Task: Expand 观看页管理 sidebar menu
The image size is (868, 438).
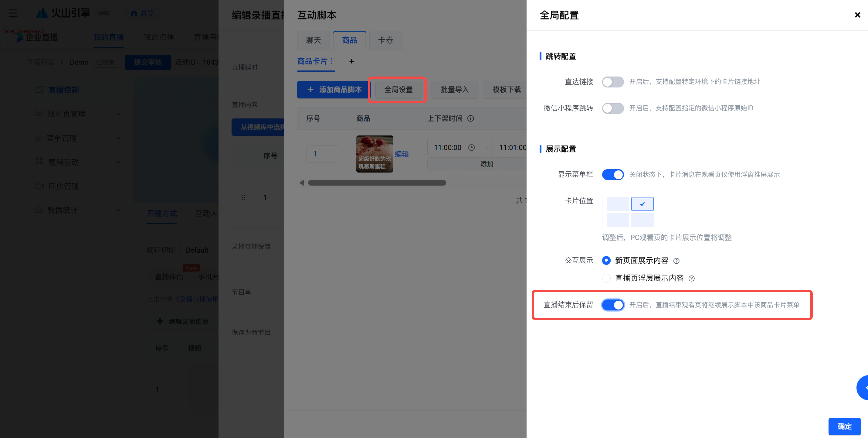Action: pos(78,114)
